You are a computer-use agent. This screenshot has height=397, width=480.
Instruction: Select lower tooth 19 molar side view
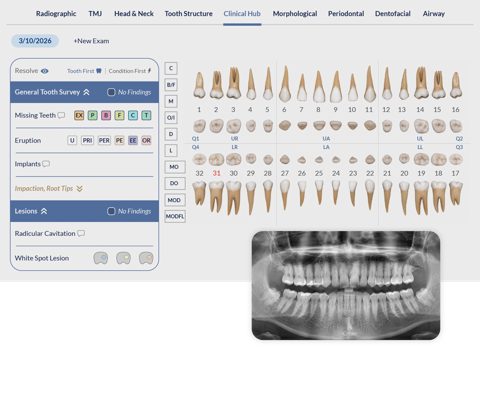coord(421,198)
